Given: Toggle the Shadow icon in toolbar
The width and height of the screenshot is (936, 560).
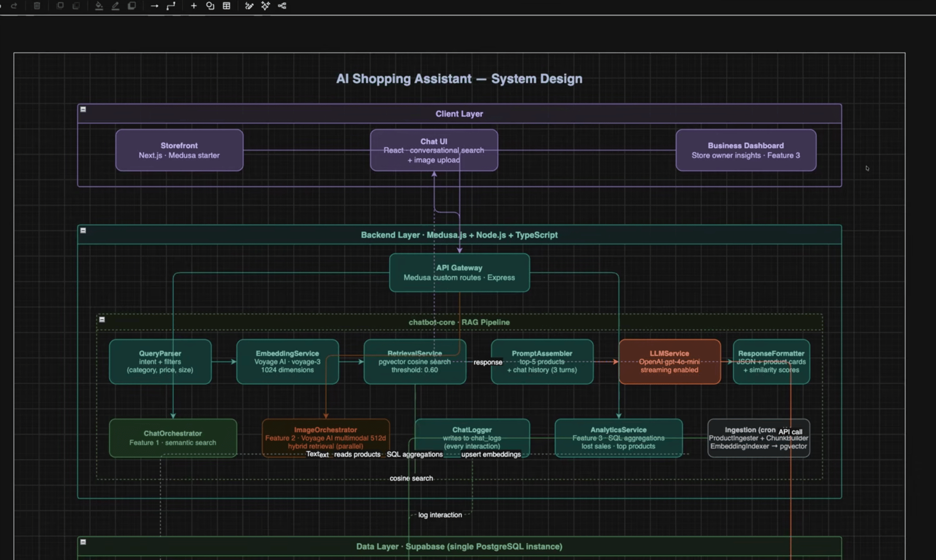Looking at the screenshot, I should point(132,6).
